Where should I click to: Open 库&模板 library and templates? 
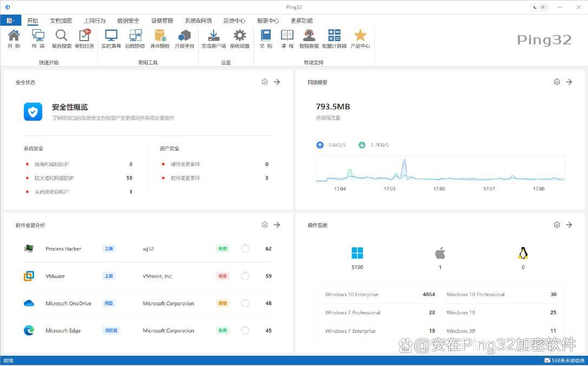tap(160, 38)
